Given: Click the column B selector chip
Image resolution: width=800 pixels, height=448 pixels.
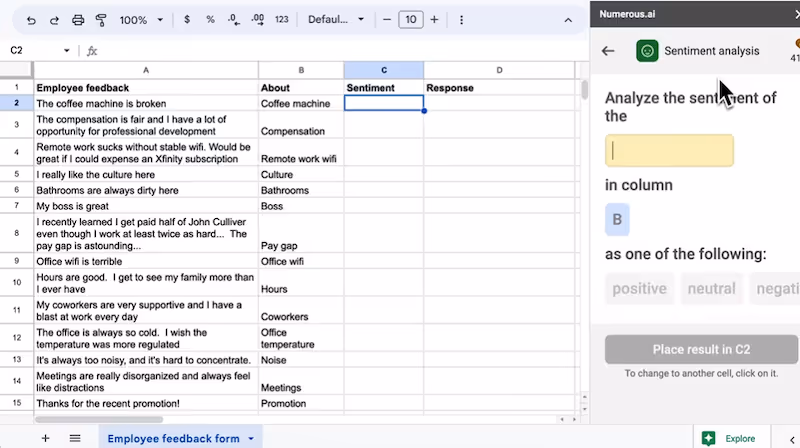Looking at the screenshot, I should [x=617, y=219].
